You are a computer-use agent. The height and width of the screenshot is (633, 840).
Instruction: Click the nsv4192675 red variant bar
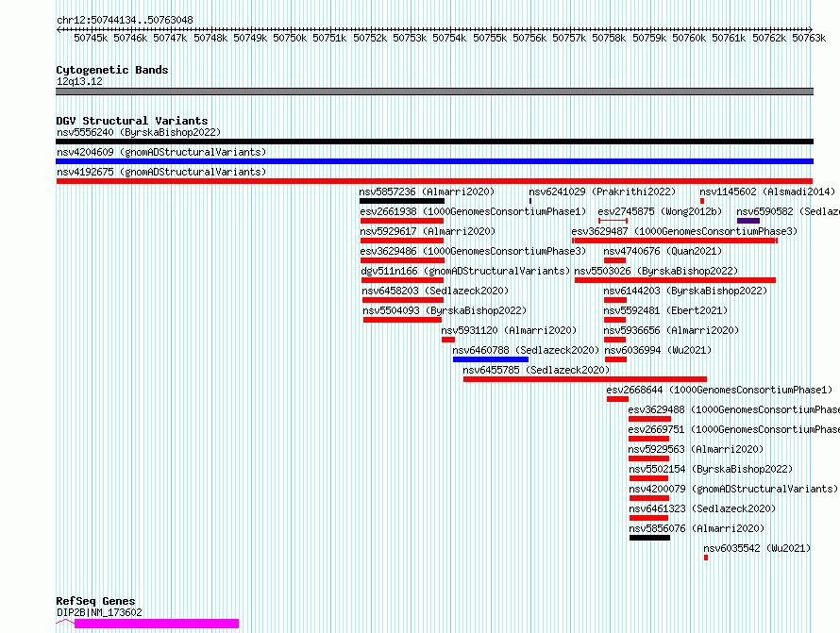(434, 181)
